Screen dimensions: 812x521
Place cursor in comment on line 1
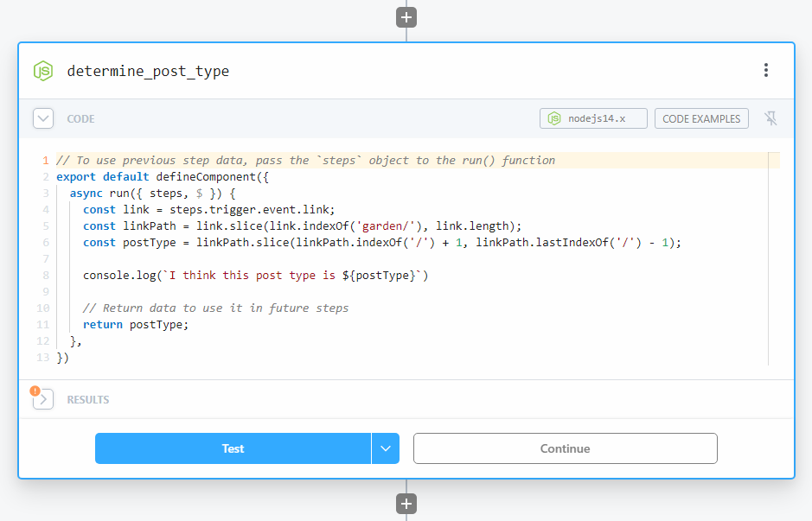[x=305, y=161]
